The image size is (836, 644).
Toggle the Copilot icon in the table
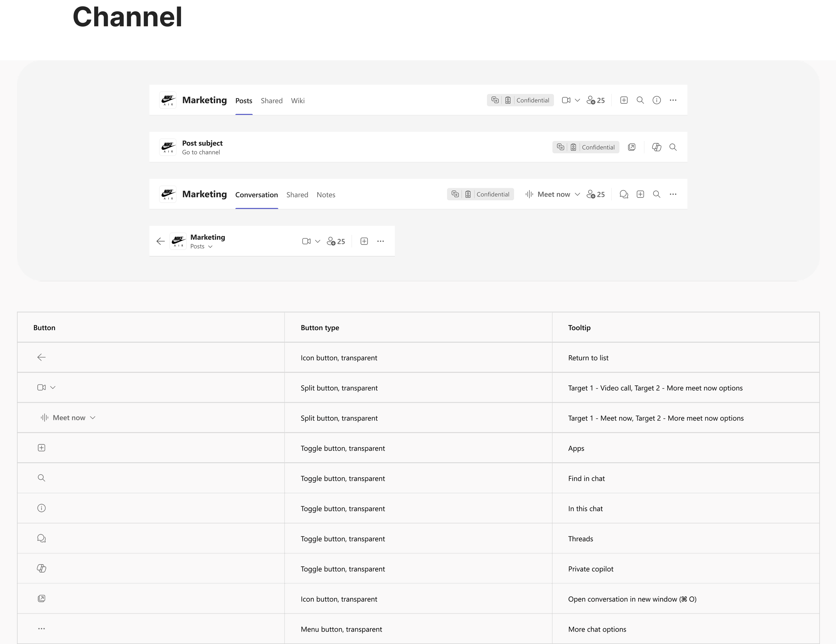(x=41, y=568)
